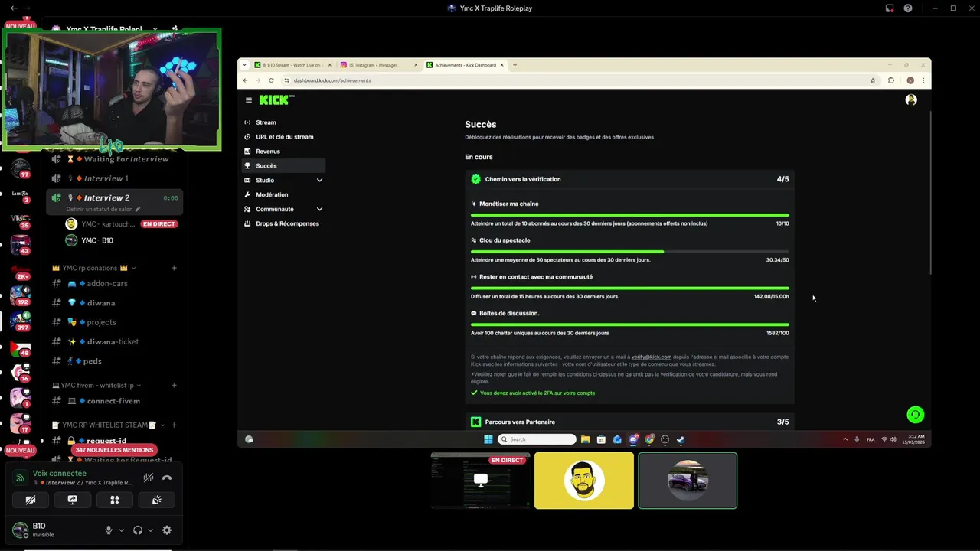980x551 pixels.
Task: Open a new browser tab
Action: (x=514, y=65)
